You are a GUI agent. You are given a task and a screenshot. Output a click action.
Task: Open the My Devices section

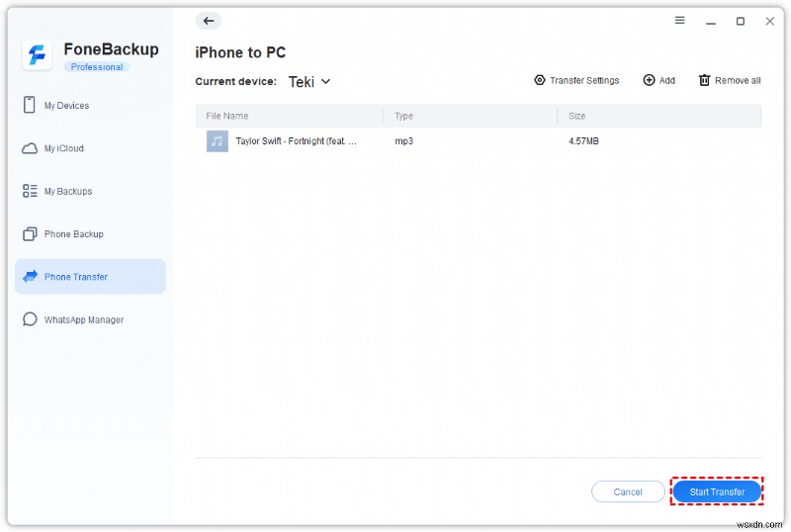pyautogui.click(x=90, y=105)
